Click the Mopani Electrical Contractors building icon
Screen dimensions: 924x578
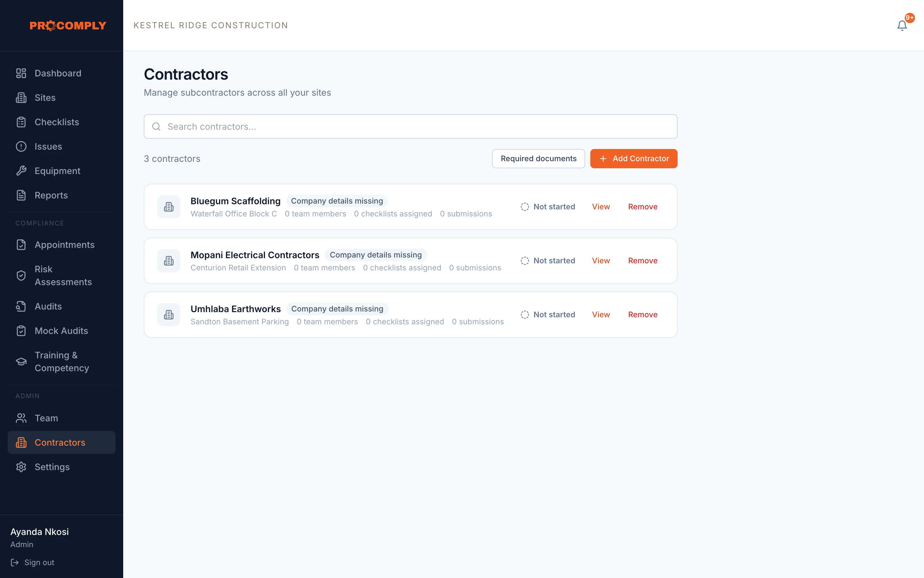point(168,261)
